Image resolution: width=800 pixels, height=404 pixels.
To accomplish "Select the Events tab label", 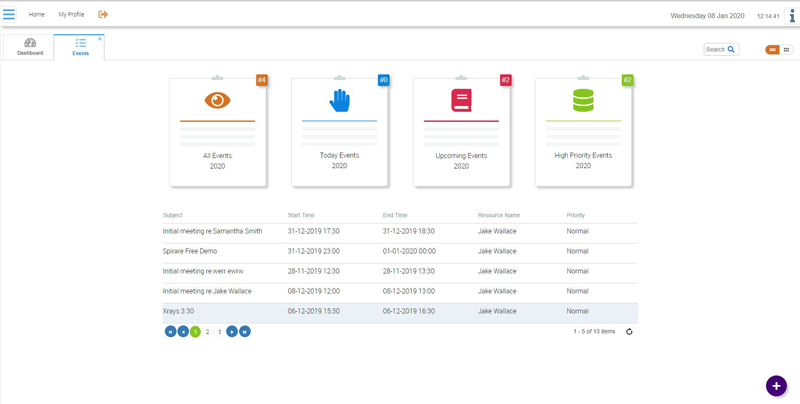I will [81, 53].
